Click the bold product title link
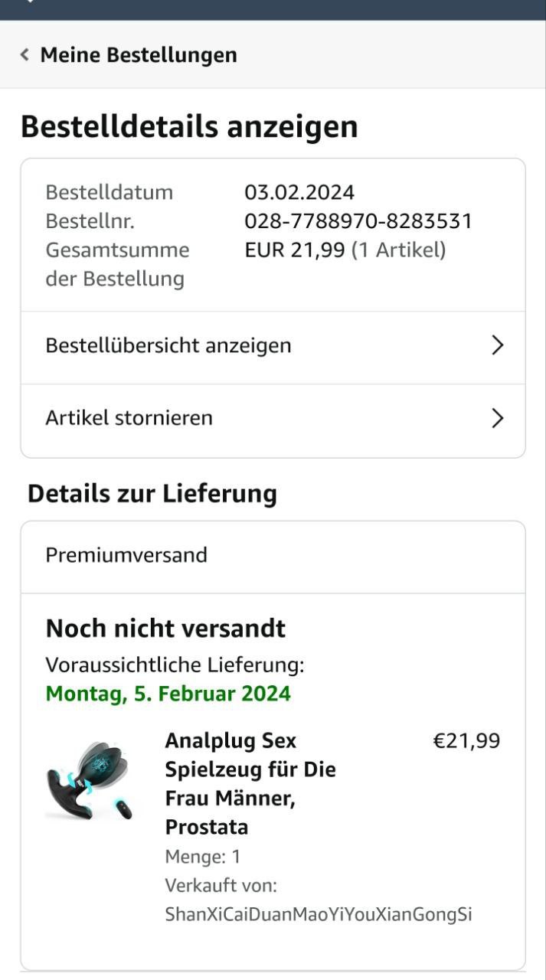This screenshot has height=980, width=546. tap(250, 784)
